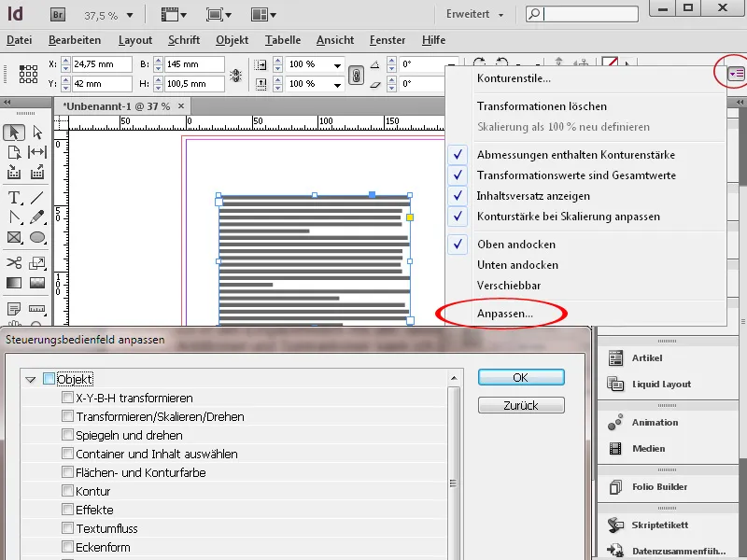This screenshot has width=747, height=560.
Task: Select the Gradient Feather tool
Action: 37,283
